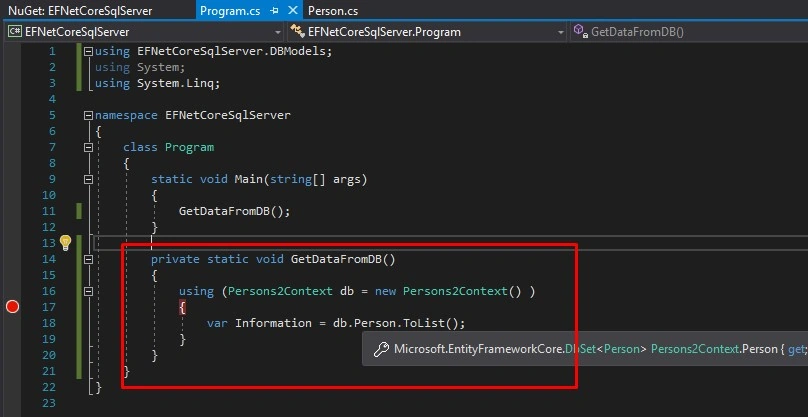Collapse the Main method block
The height and width of the screenshot is (417, 808).
(x=89, y=179)
